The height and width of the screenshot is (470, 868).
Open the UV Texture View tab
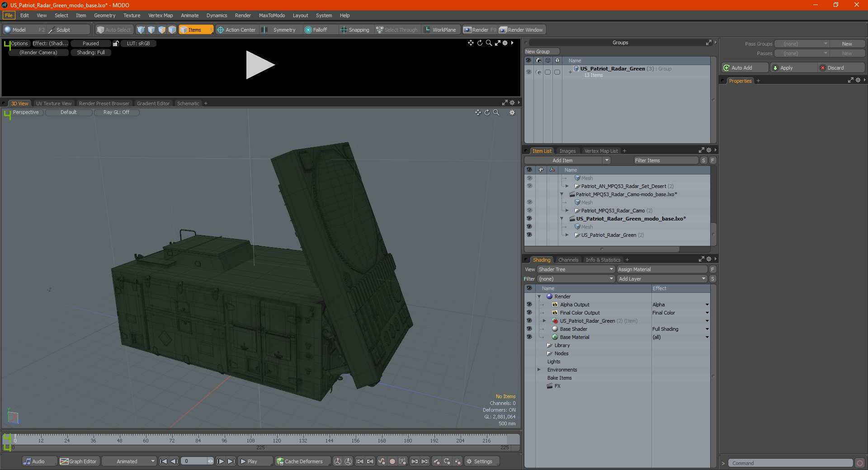point(54,103)
